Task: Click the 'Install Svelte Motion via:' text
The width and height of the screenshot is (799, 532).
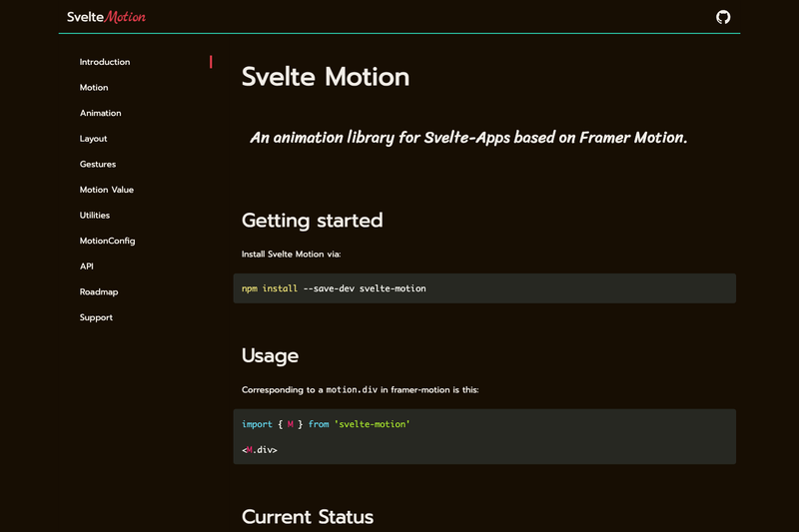Action: point(291,255)
